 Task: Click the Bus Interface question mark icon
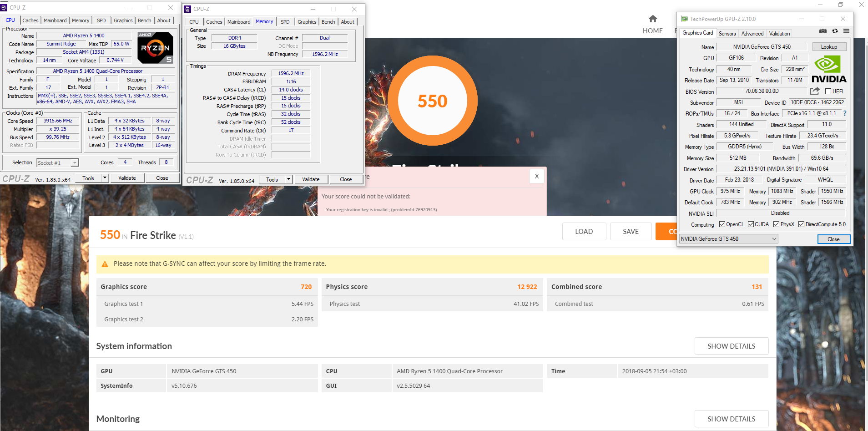845,113
